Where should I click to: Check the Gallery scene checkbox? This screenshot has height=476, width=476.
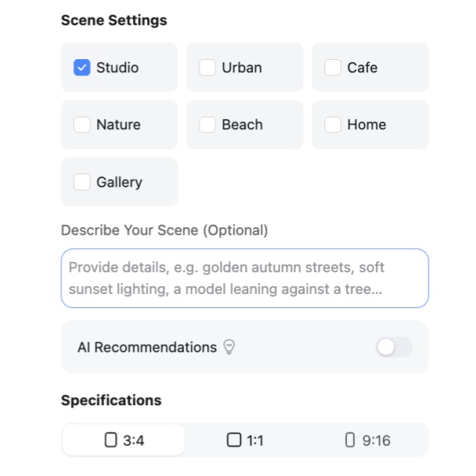(x=82, y=182)
